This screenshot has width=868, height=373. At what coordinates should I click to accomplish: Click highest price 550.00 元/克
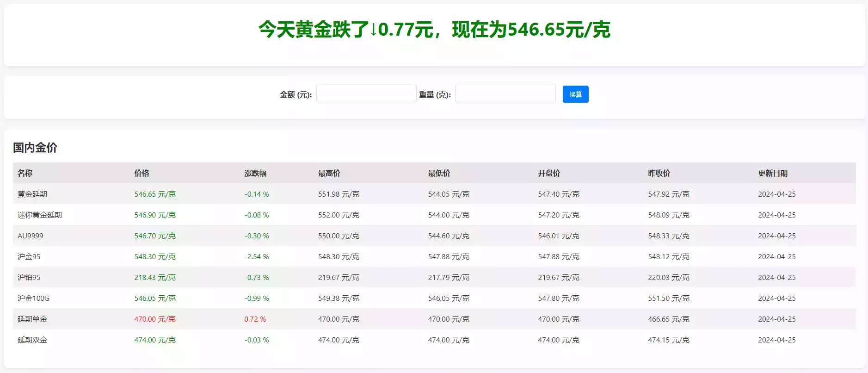click(x=339, y=236)
